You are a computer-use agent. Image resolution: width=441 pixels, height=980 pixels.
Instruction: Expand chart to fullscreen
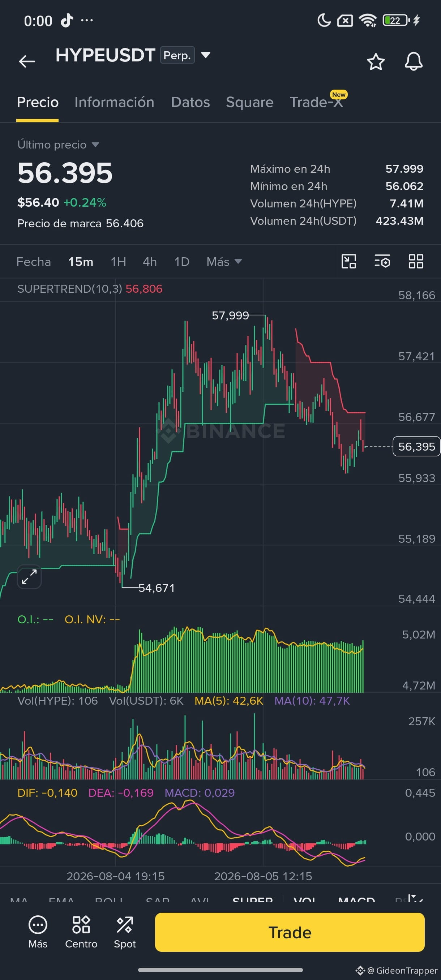click(x=29, y=577)
